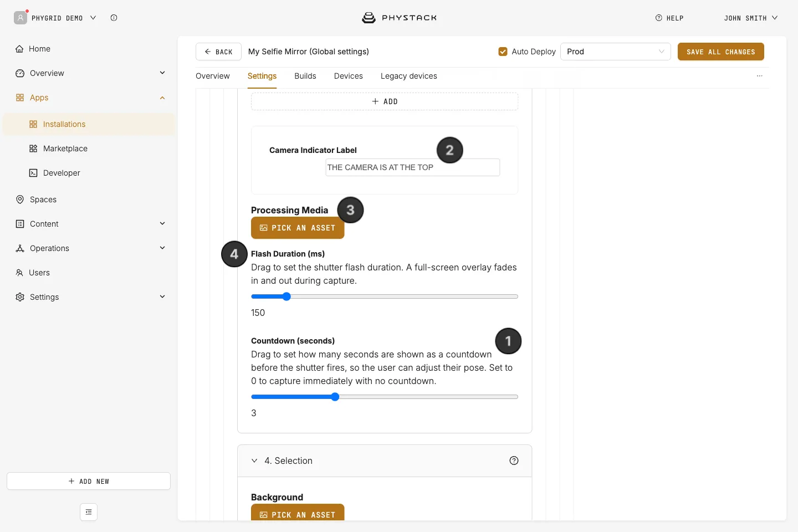Click the Users icon
The width and height of the screenshot is (798, 532).
coord(19,273)
